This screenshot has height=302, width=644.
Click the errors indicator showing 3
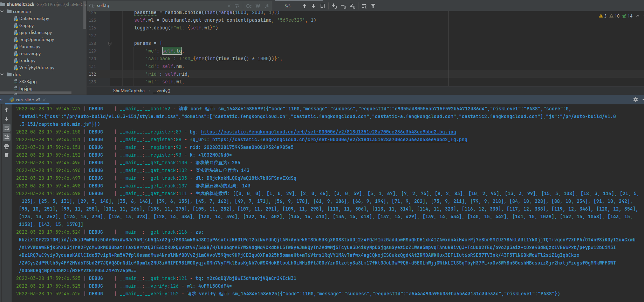(x=603, y=16)
